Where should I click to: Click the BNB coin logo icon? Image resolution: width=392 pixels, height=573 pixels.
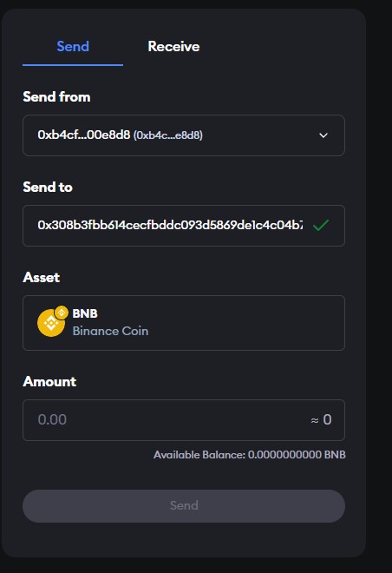coord(51,323)
